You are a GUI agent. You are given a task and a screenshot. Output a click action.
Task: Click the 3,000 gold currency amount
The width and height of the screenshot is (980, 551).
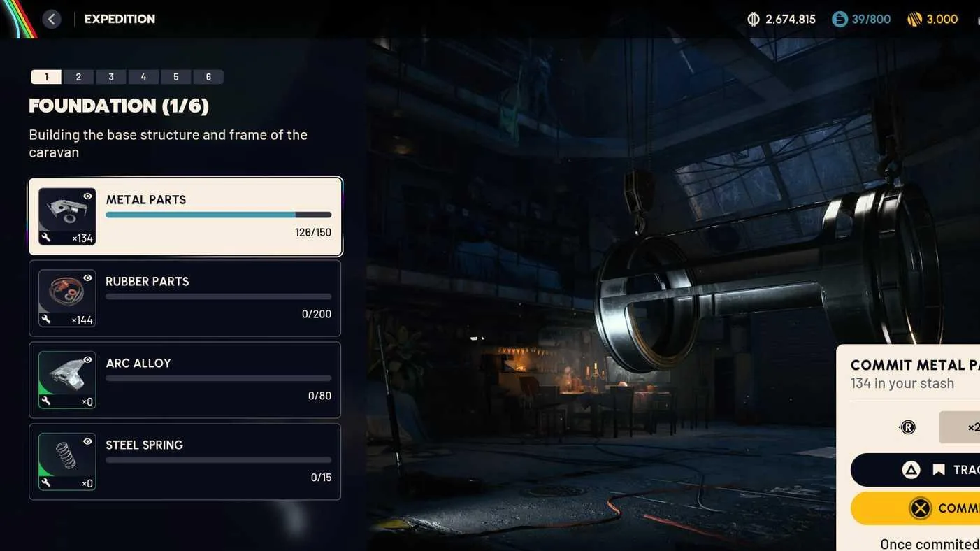942,20
